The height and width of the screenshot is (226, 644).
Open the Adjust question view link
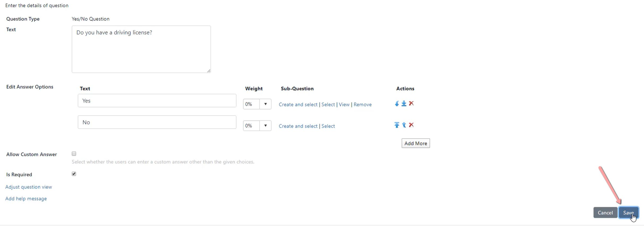tap(28, 187)
